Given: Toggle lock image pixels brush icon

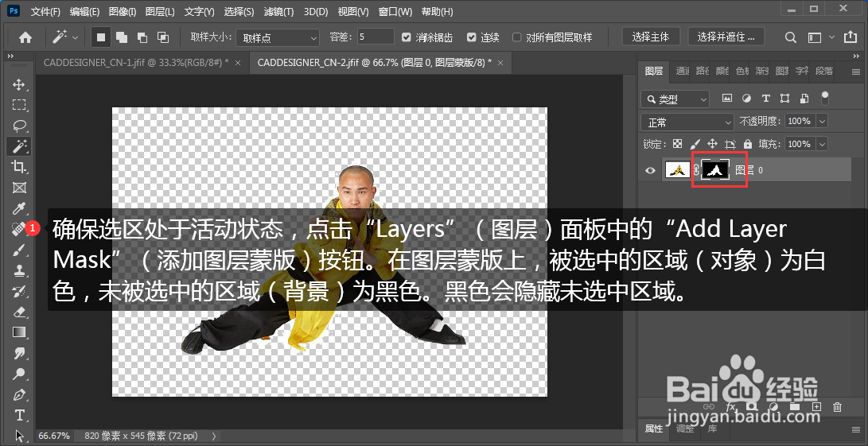Looking at the screenshot, I should pos(695,144).
